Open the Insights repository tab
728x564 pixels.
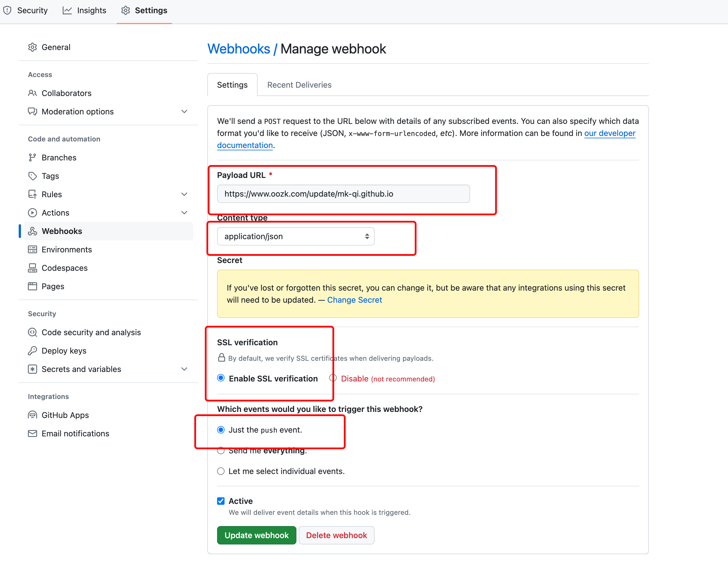point(84,10)
